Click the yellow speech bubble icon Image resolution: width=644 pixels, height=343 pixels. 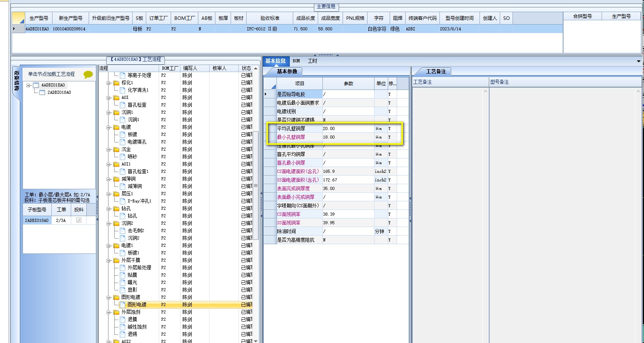coord(88,74)
